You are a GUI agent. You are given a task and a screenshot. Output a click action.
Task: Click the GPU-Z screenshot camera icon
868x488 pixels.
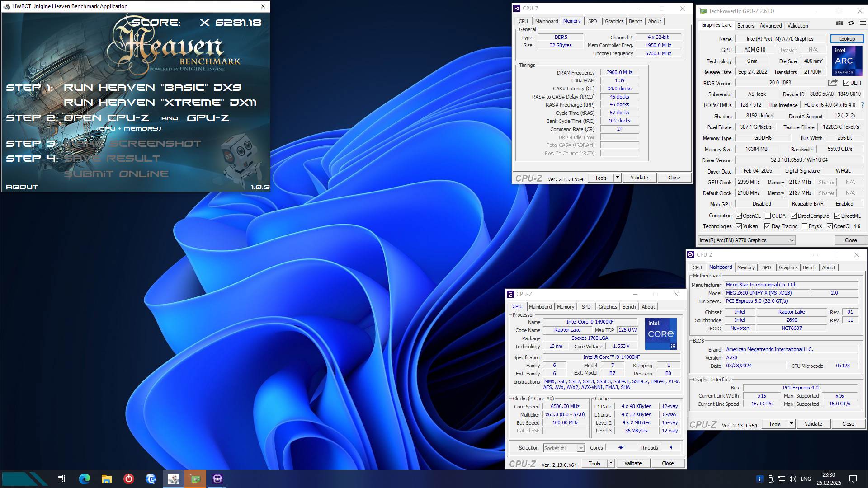point(839,23)
